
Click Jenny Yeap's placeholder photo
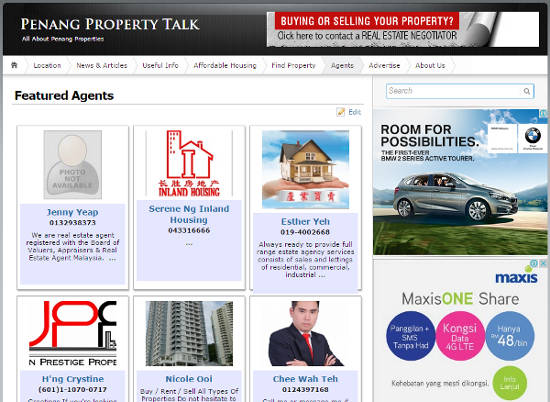coord(73,165)
